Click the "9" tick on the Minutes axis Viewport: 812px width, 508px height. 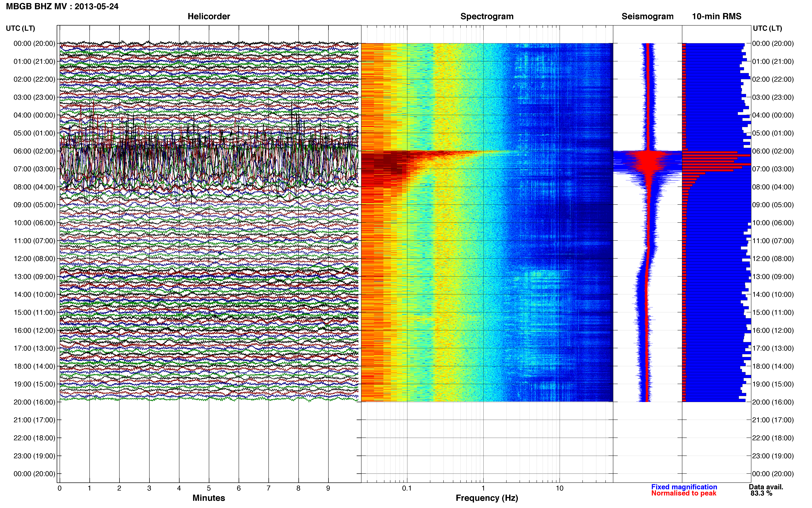pyautogui.click(x=328, y=488)
